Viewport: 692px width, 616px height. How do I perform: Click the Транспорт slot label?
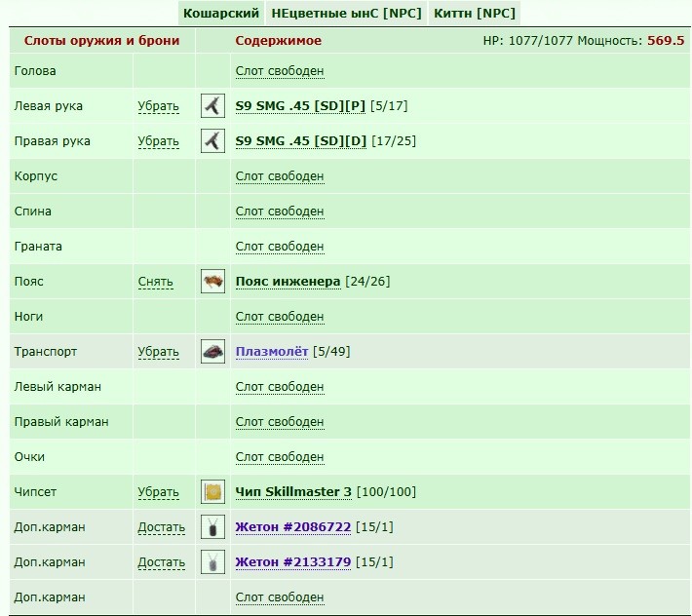pos(46,351)
